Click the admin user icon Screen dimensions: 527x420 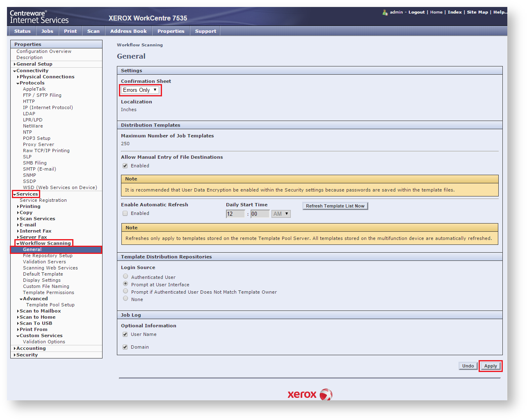(385, 12)
